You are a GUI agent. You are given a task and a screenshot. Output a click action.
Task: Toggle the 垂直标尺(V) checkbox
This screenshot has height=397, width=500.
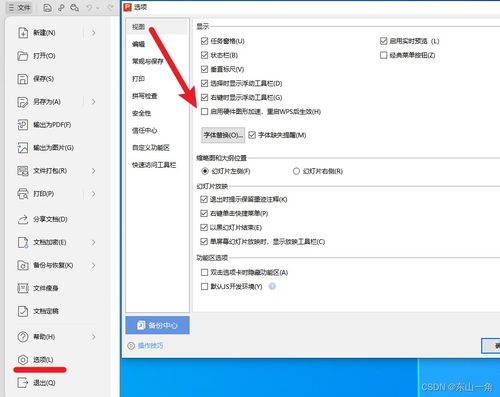[204, 69]
